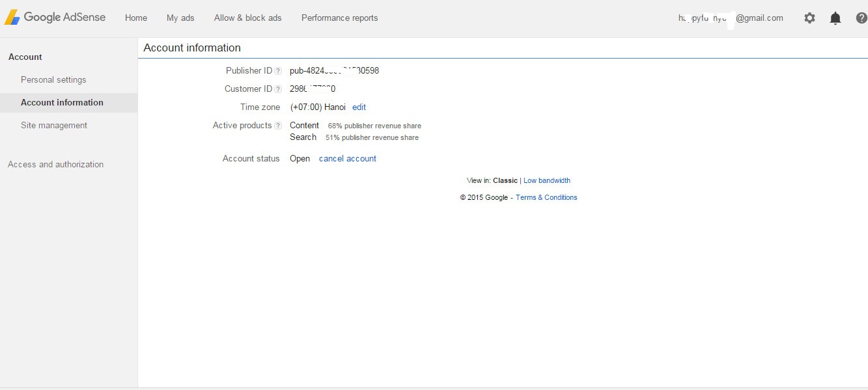Click the Google AdSense logo

point(55,18)
